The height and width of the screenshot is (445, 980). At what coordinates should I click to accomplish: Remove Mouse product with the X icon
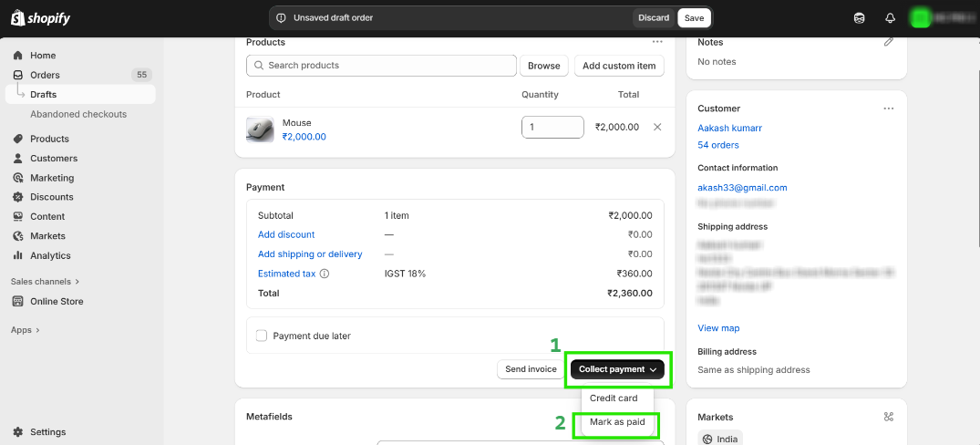pos(657,127)
